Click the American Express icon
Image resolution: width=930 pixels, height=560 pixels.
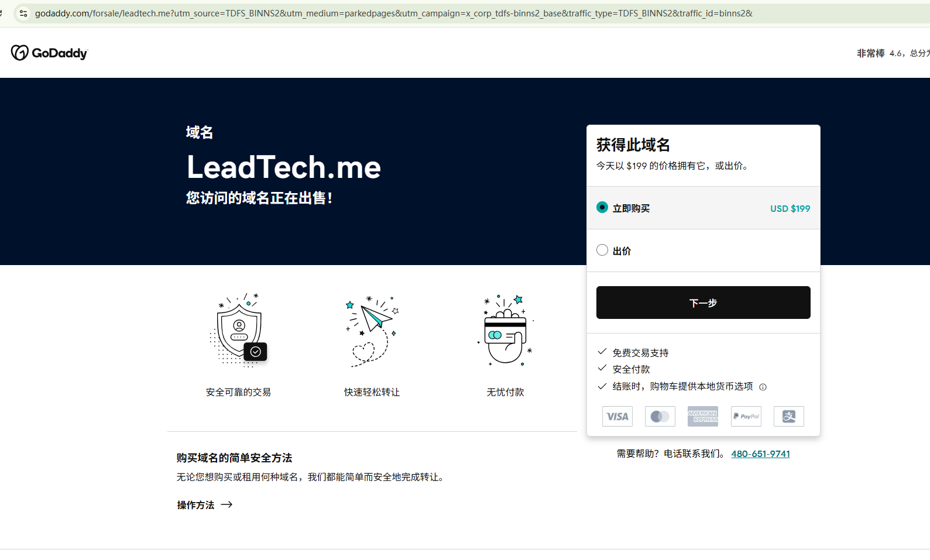703,416
